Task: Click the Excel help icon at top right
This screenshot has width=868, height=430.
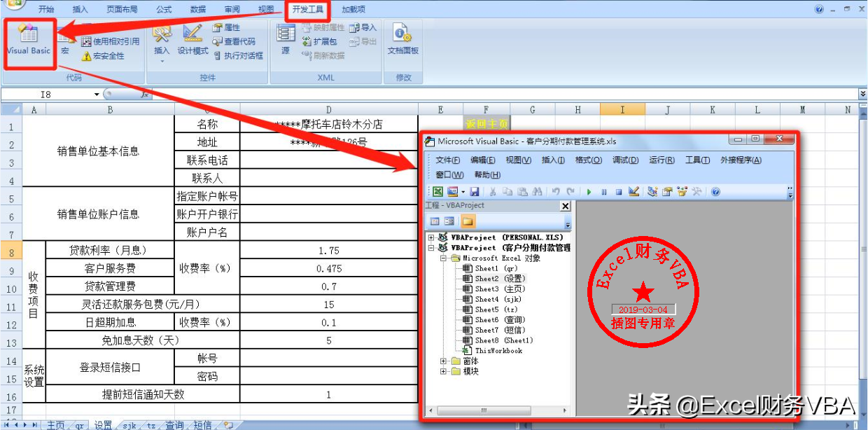Action: [819, 9]
